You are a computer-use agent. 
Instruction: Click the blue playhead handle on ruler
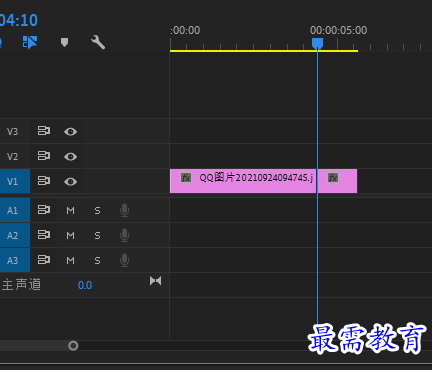click(x=317, y=43)
